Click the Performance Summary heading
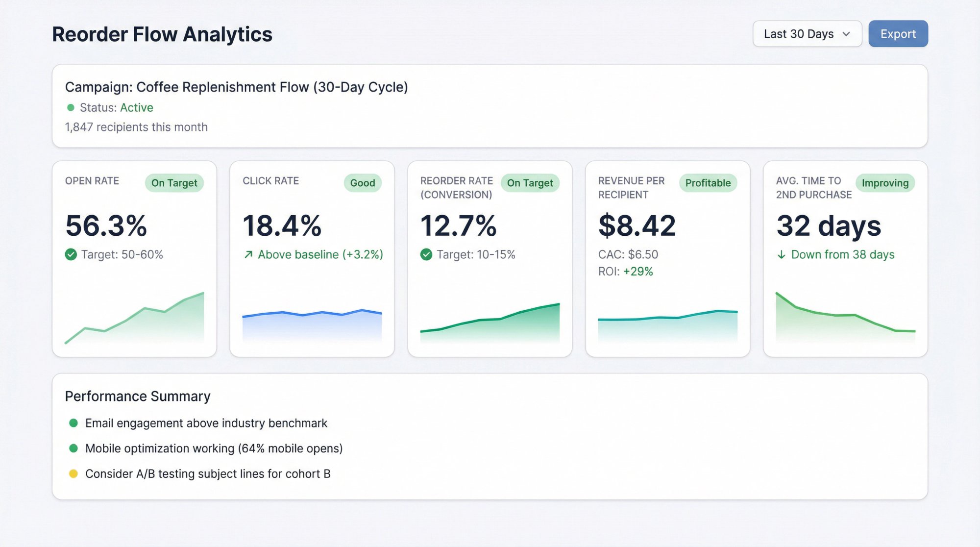Viewport: 980px width, 547px height. click(138, 396)
